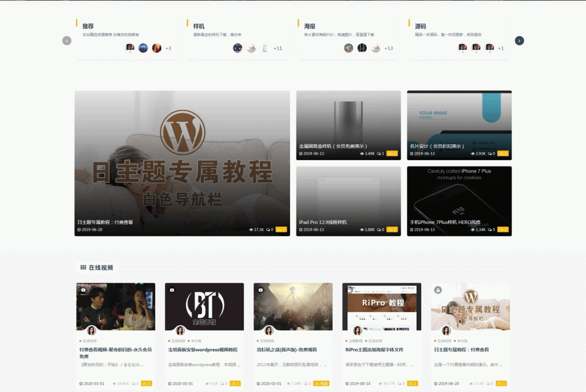586x392 pixels.
Task: Click the third avatar in the 样机 card
Action: 264,48
